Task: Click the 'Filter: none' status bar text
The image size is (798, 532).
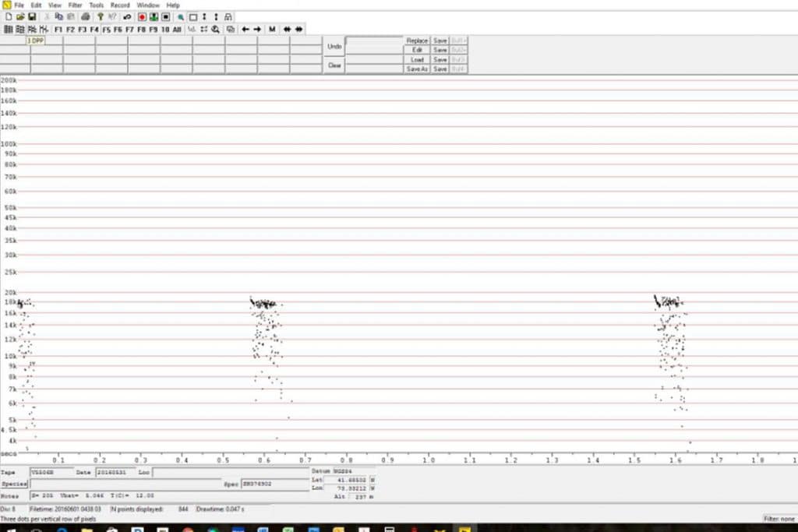Action: pos(779,519)
